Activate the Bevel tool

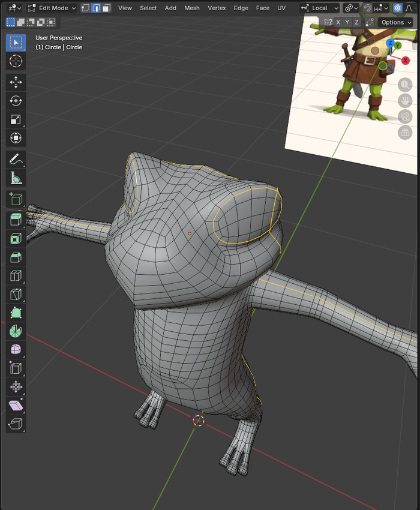pos(16,257)
